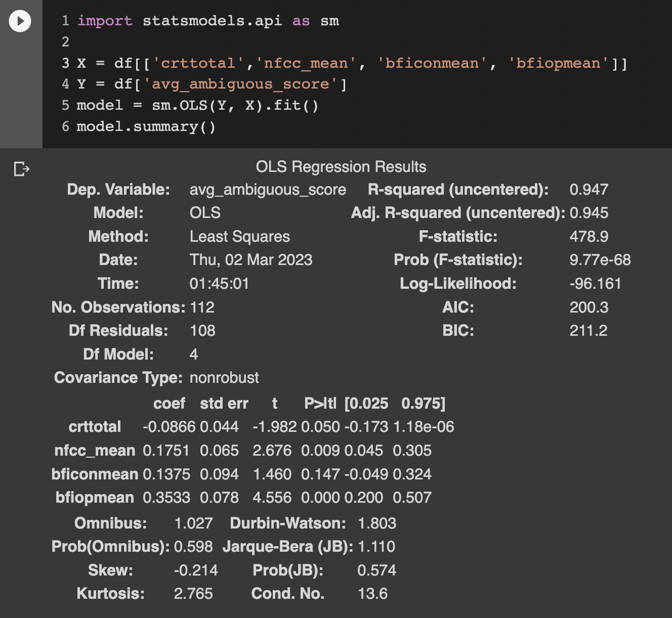
Task: Select line number 1 in the gutter
Action: (x=65, y=21)
